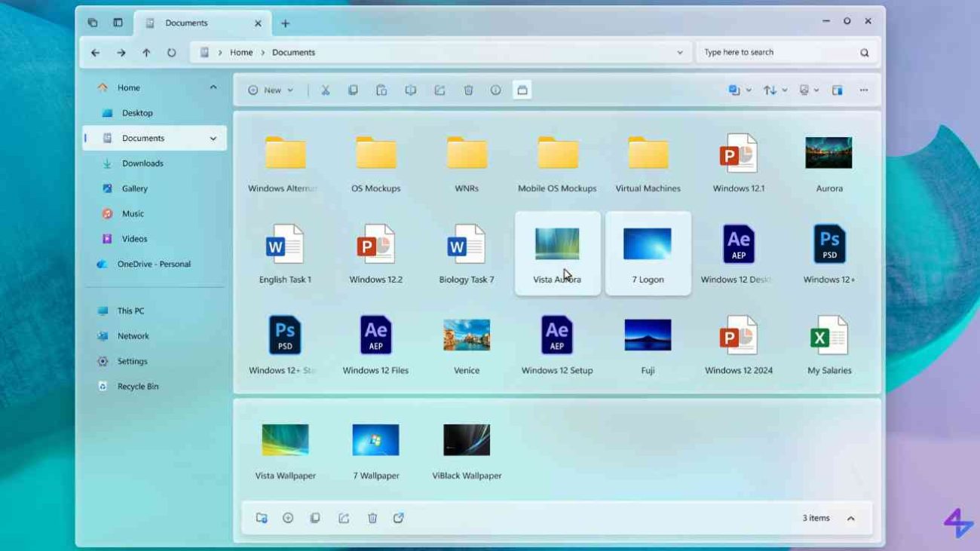Open the Home breadcrumb menu
The width and height of the screenshot is (980, 551).
(241, 52)
